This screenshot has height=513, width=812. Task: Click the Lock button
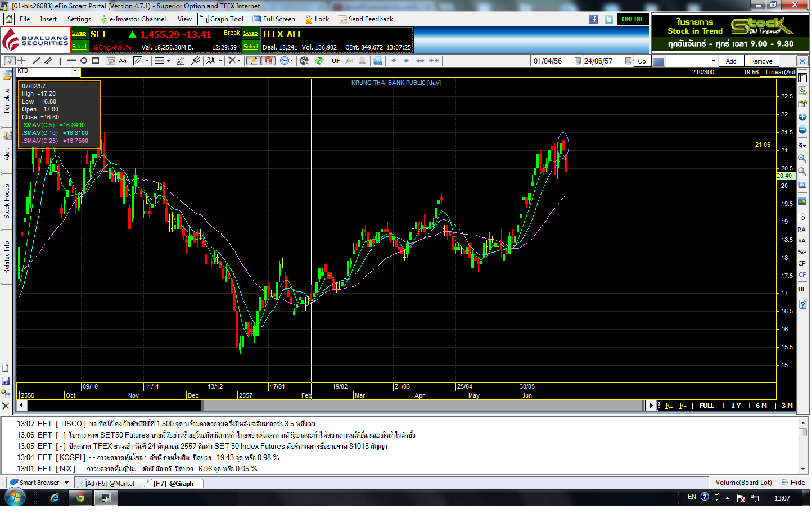click(318, 19)
